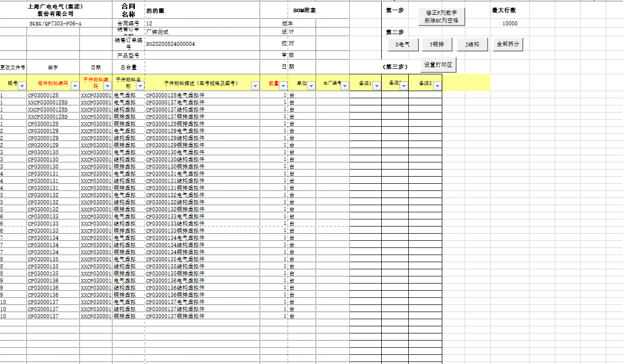Run the 全部拆分 button
The image size is (623, 364).
coord(507,45)
